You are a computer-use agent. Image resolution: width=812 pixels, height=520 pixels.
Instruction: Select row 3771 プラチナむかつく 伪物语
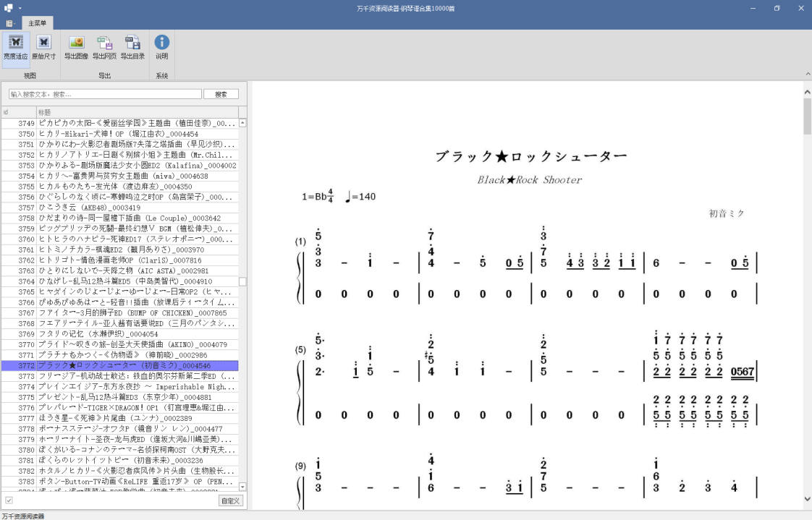119,355
